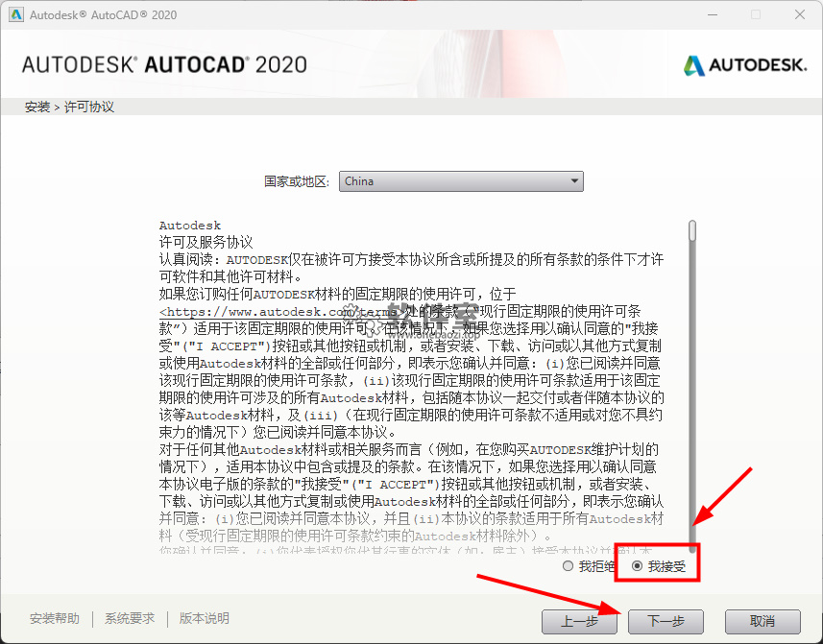The height and width of the screenshot is (644, 823).
Task: Click the Autodesk logo in the header
Action: tap(744, 65)
